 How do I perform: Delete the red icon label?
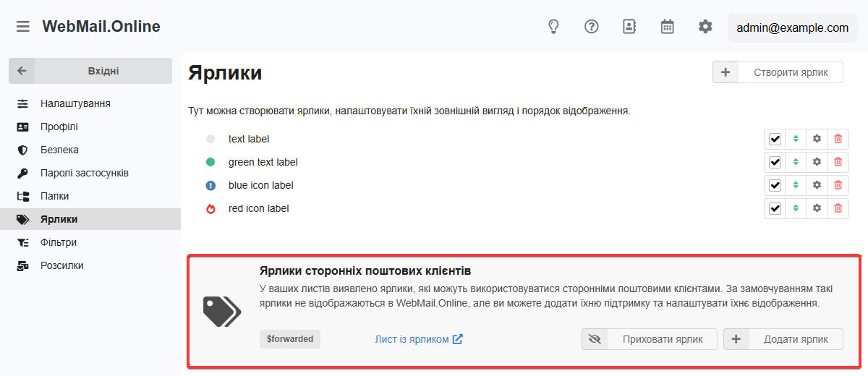[838, 208]
